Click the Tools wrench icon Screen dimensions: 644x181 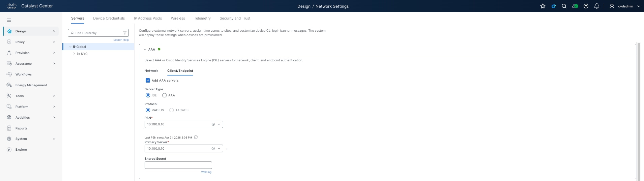click(9, 96)
